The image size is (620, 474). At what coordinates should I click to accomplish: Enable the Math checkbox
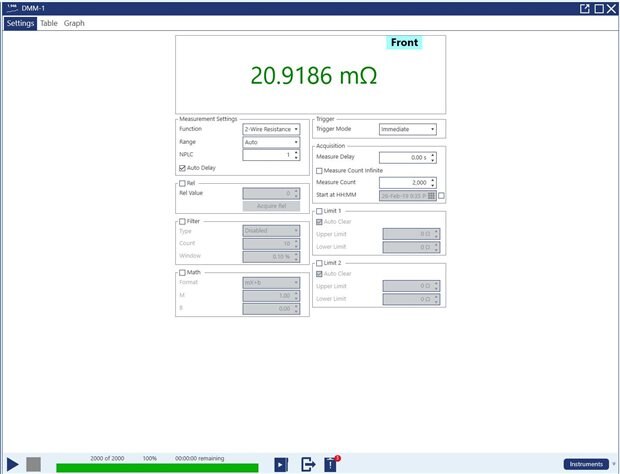coord(182,273)
